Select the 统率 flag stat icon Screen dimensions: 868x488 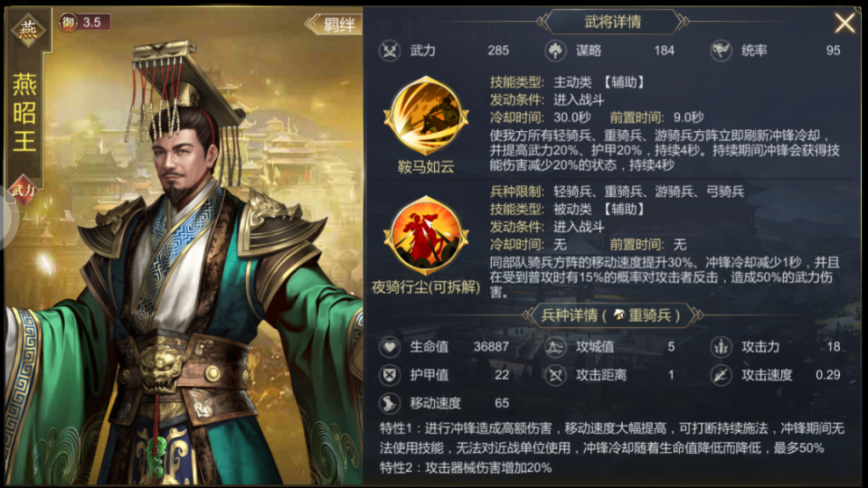(x=721, y=51)
